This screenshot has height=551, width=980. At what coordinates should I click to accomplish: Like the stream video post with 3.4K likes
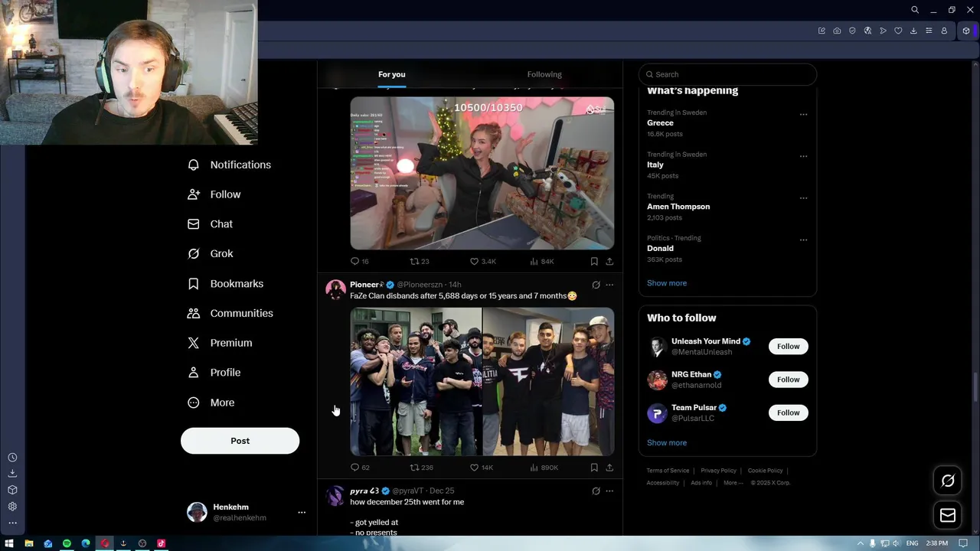pos(475,262)
